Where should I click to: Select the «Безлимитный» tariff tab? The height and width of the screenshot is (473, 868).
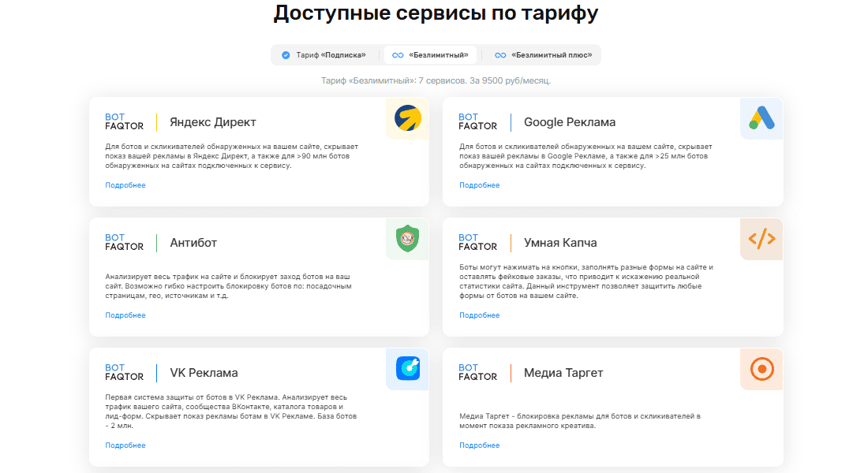tap(430, 55)
